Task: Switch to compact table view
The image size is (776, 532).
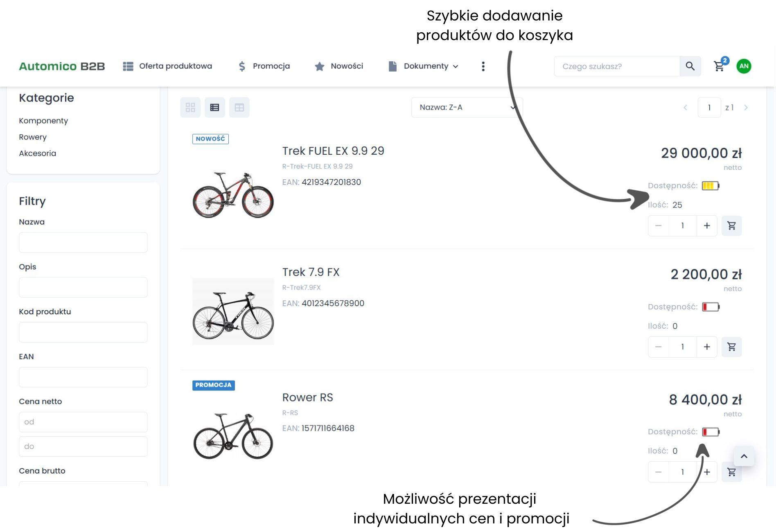Action: pos(239,108)
